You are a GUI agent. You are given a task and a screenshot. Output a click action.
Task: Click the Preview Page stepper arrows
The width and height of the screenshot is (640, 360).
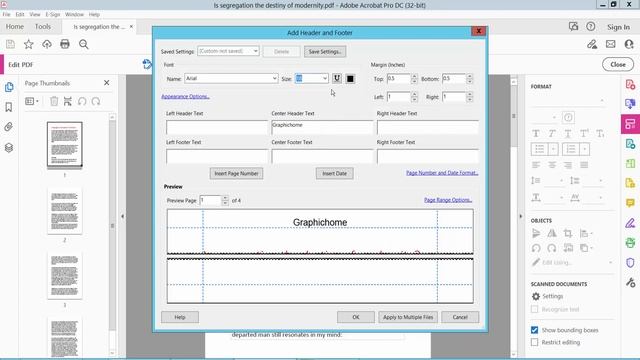(225, 200)
